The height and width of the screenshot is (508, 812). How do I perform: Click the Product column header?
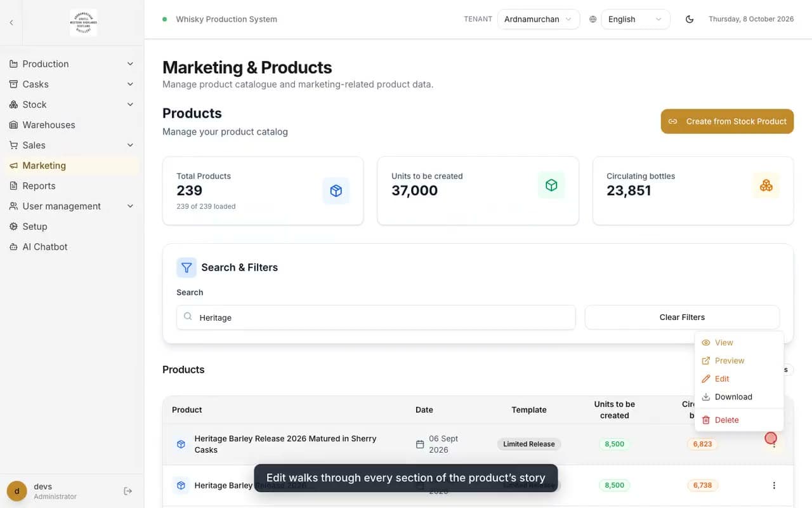(187, 410)
